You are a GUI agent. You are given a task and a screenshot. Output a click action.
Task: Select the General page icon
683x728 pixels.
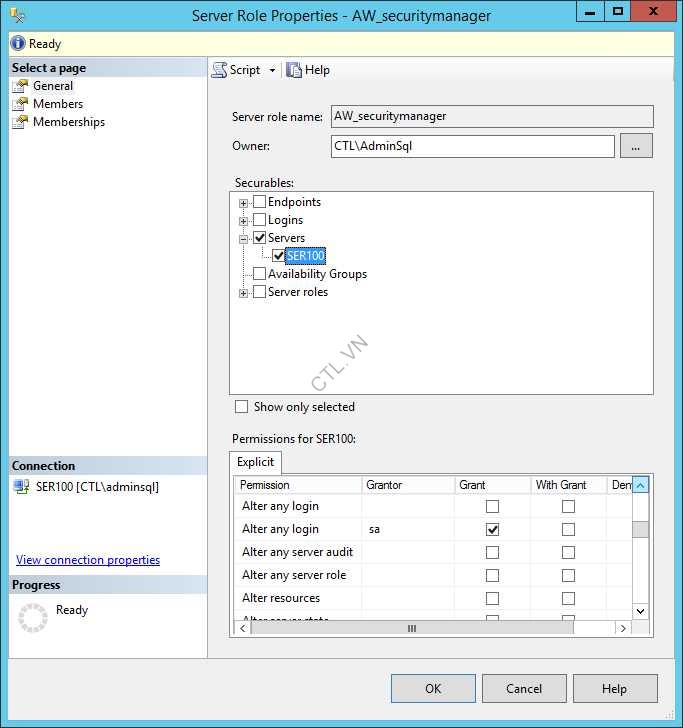pos(20,86)
